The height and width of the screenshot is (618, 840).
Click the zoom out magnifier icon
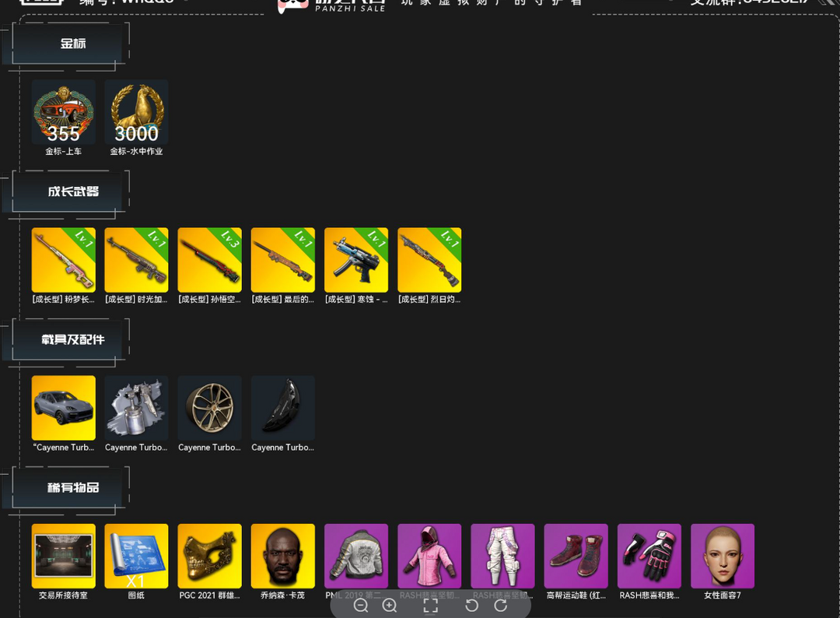click(361, 605)
